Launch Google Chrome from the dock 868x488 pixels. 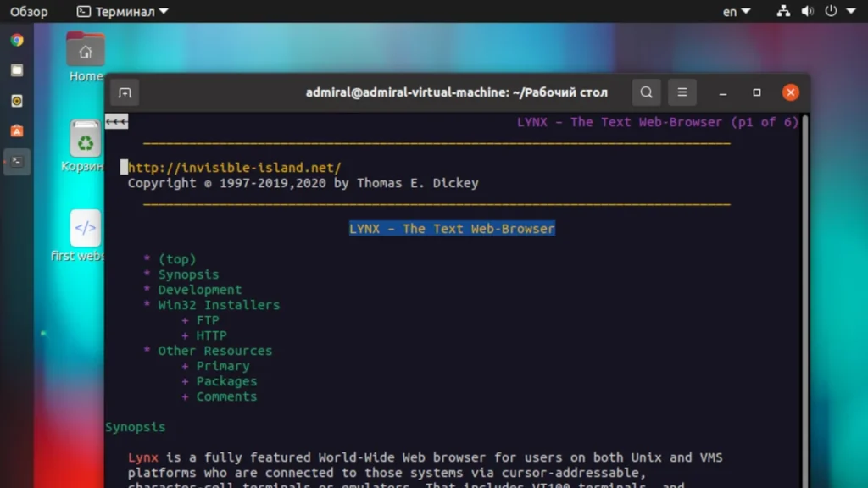coord(17,40)
